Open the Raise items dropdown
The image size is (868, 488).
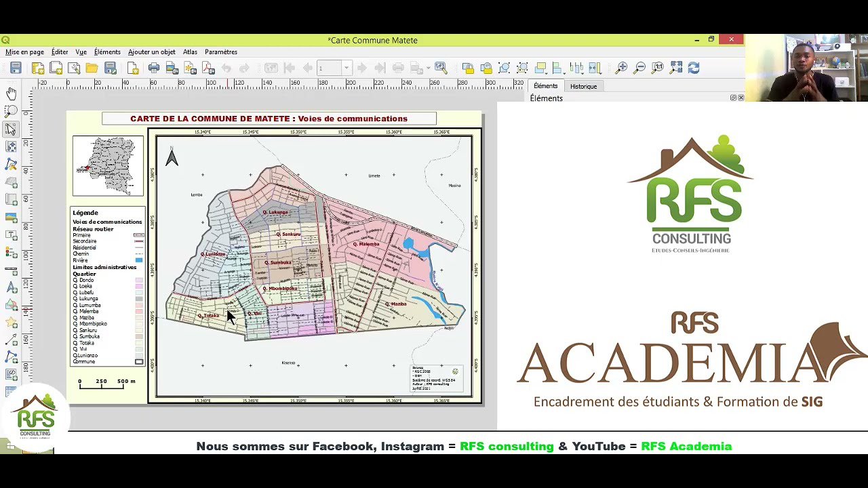coord(540,68)
